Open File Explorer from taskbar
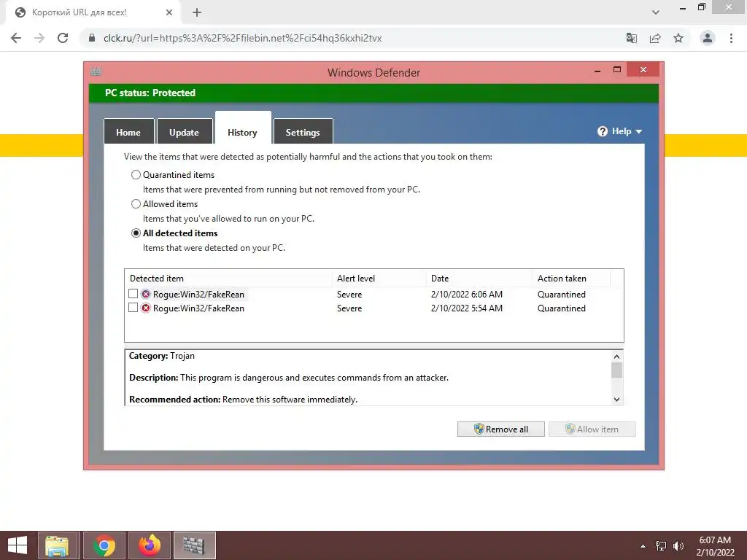The image size is (747, 560). point(57,545)
